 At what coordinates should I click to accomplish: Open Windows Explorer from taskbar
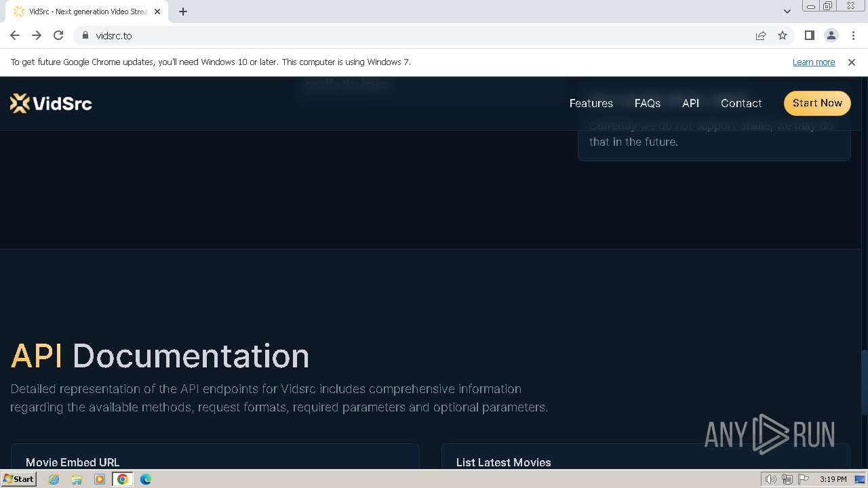(77, 479)
